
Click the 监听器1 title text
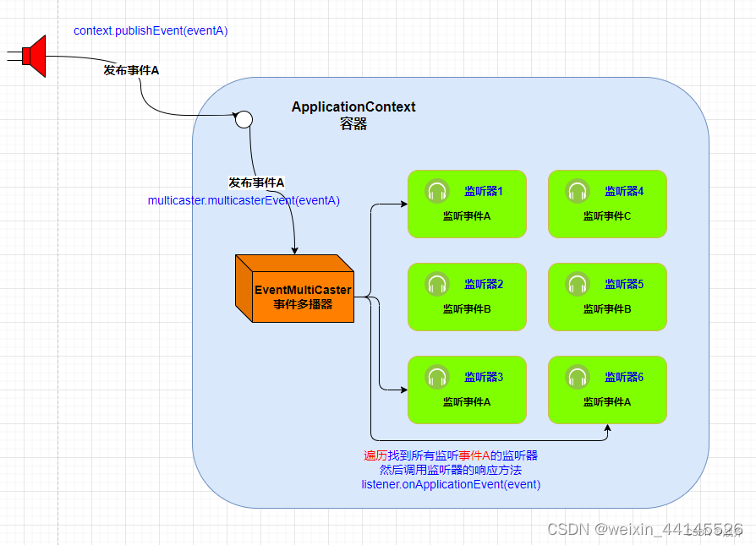pos(484,191)
